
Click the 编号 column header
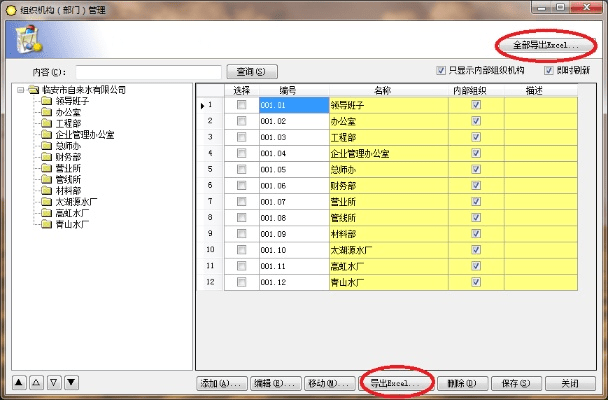tap(294, 91)
